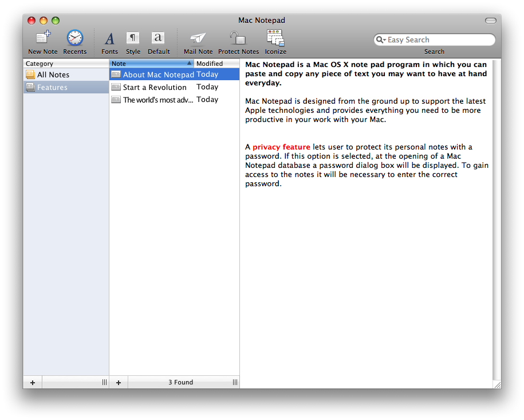Click the Category column header
This screenshot has width=524, height=420.
[66, 64]
